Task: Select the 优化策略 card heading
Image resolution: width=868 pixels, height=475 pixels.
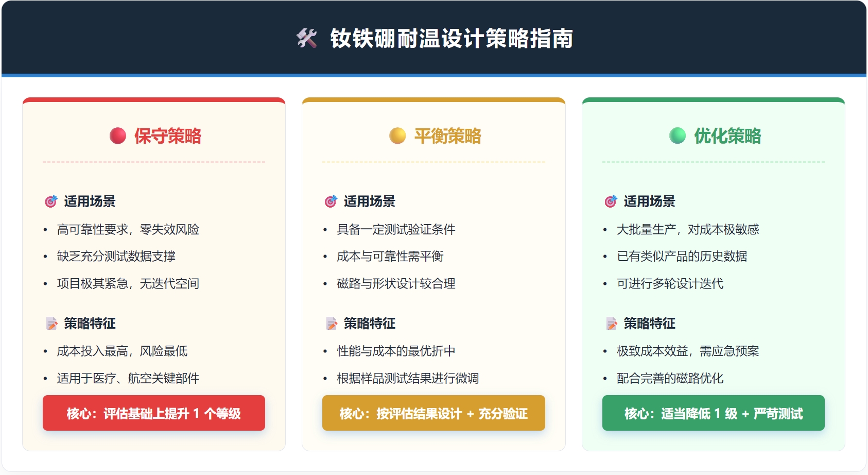Action: click(727, 136)
